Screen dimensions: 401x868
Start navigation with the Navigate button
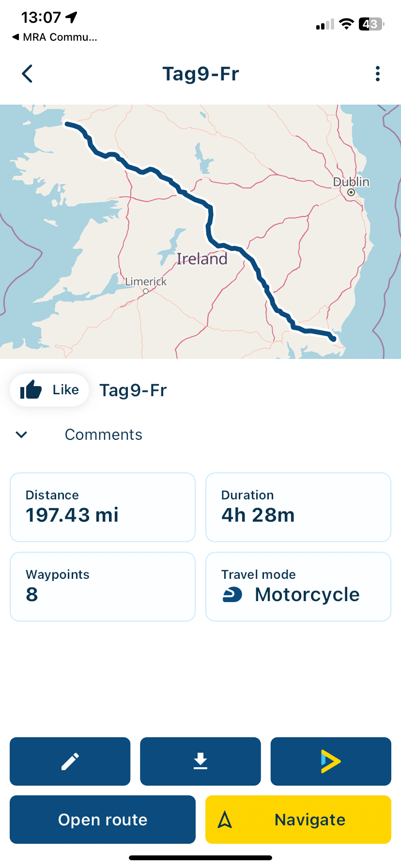298,820
